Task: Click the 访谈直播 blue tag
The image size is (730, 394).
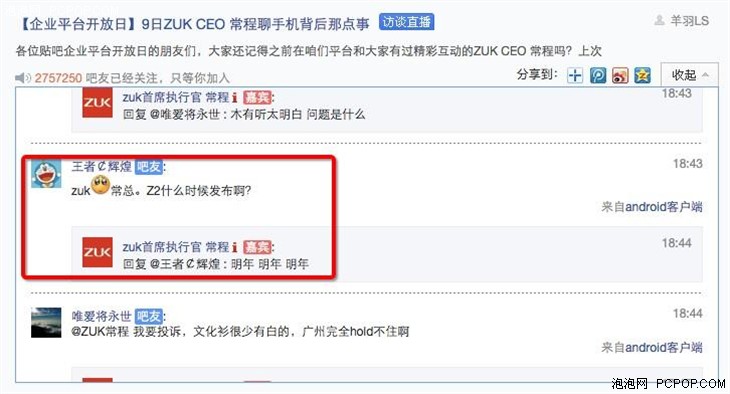Action: point(406,22)
